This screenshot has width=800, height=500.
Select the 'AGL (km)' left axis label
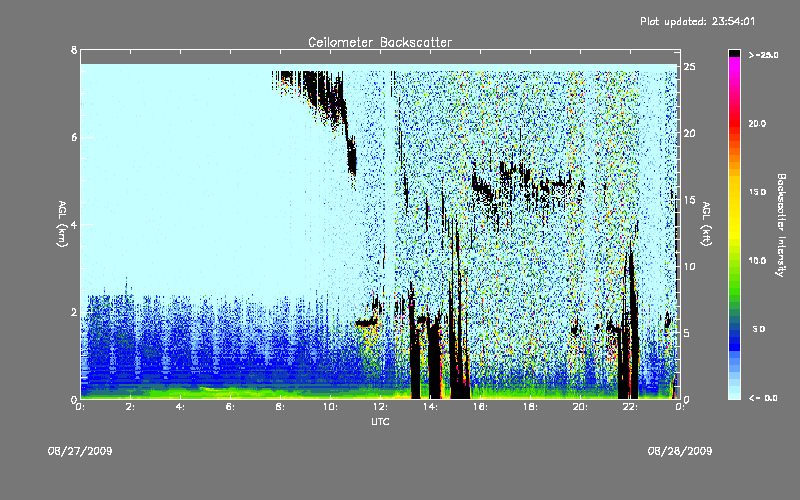62,224
